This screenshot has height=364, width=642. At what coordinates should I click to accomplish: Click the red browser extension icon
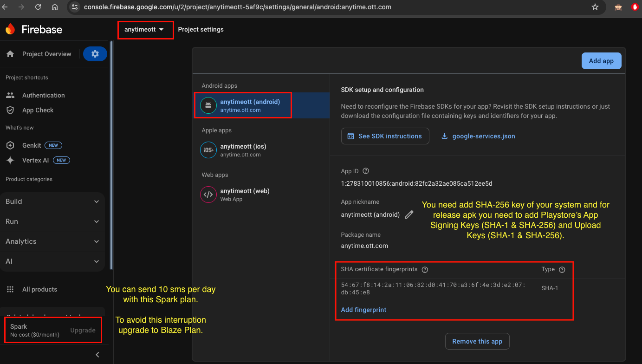click(x=635, y=7)
